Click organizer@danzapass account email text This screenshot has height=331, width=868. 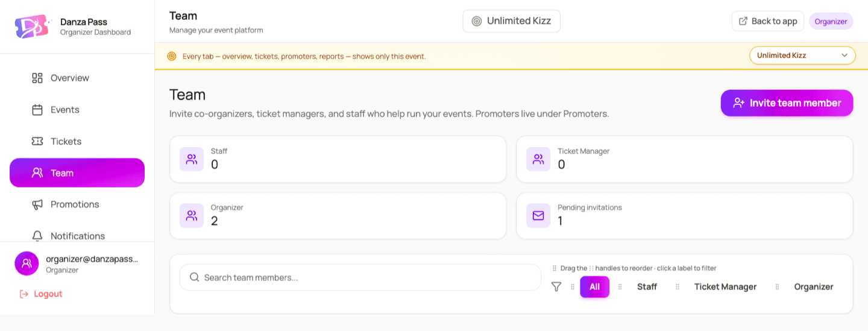[x=92, y=259]
